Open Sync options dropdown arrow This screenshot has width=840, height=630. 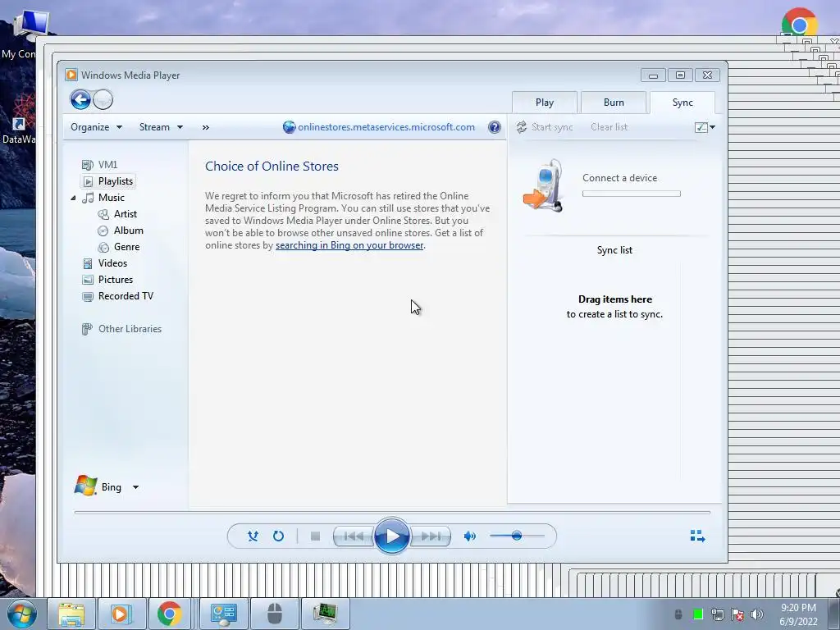(713, 127)
